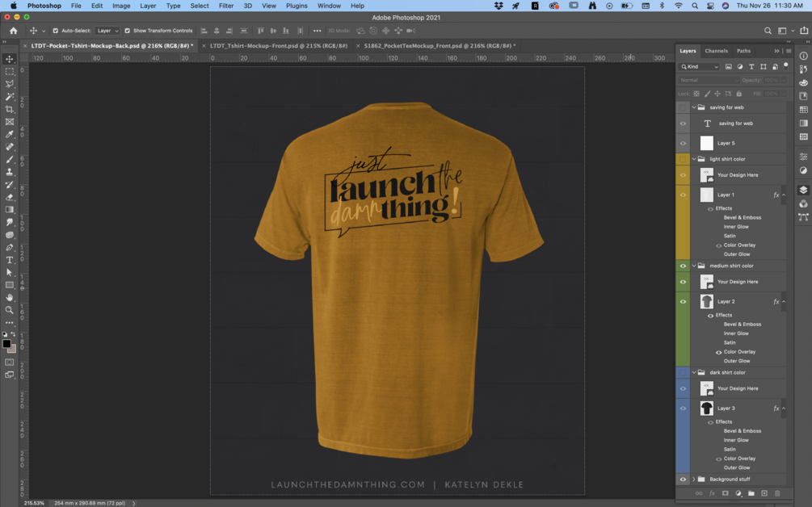Toggle the Auto-Select checkbox
The image size is (812, 507).
(x=56, y=31)
